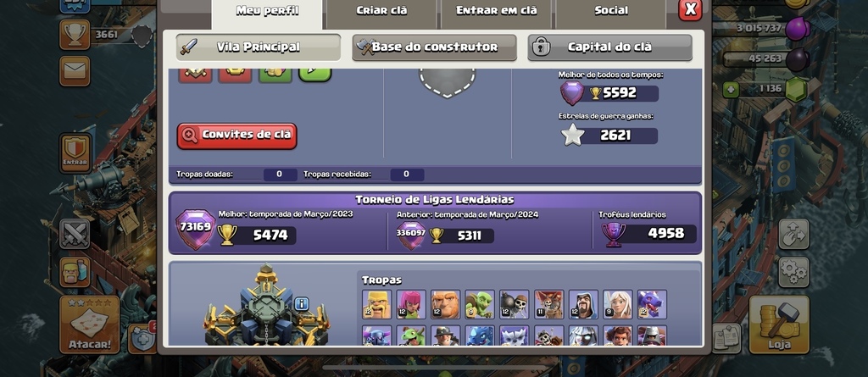Click the green plus gems button
This screenshot has height=377, width=868.
(731, 90)
